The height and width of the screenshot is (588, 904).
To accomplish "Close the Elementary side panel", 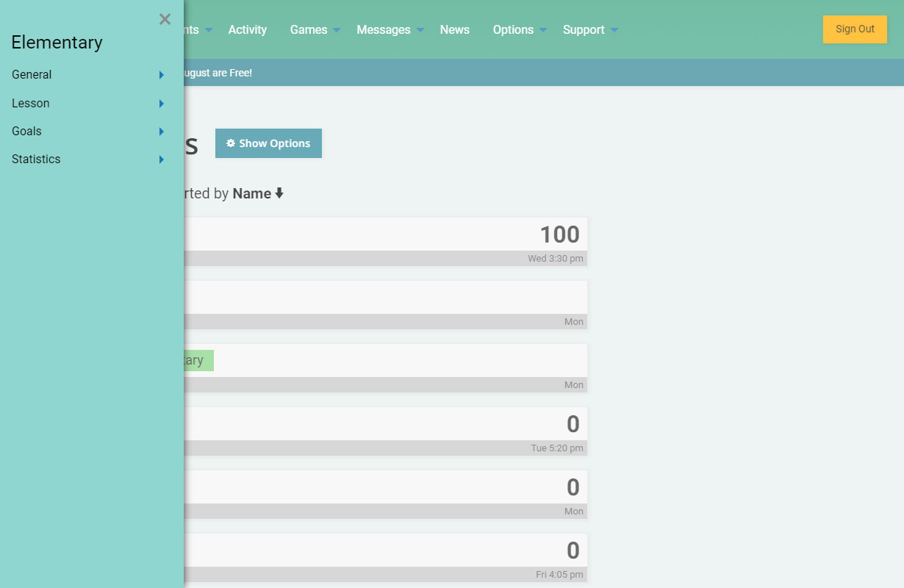I will click(165, 19).
